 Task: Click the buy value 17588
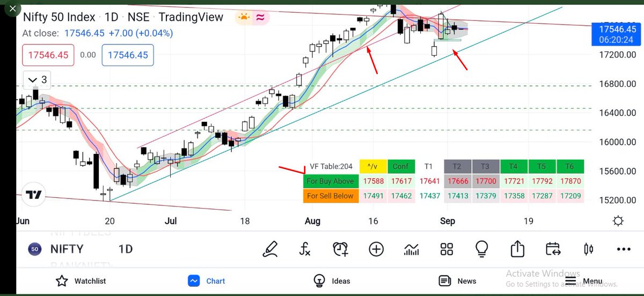pos(374,181)
